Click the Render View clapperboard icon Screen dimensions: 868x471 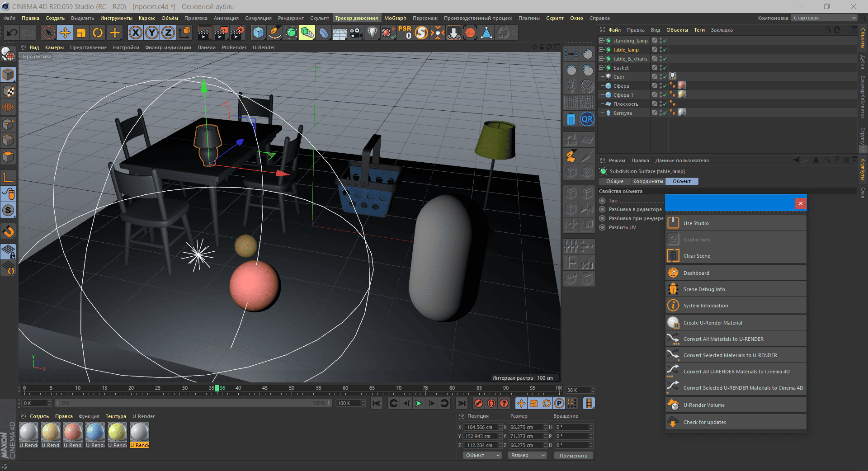(x=204, y=33)
